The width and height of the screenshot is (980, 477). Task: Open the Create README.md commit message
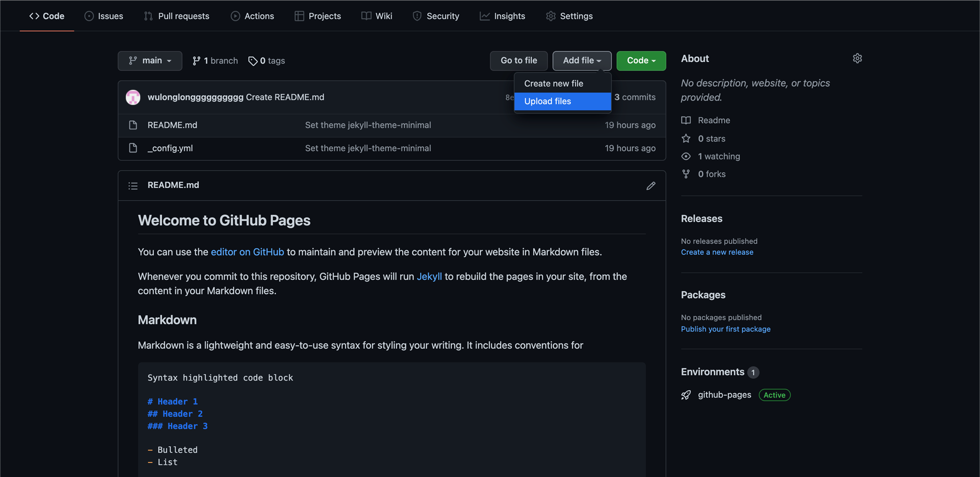coord(285,98)
